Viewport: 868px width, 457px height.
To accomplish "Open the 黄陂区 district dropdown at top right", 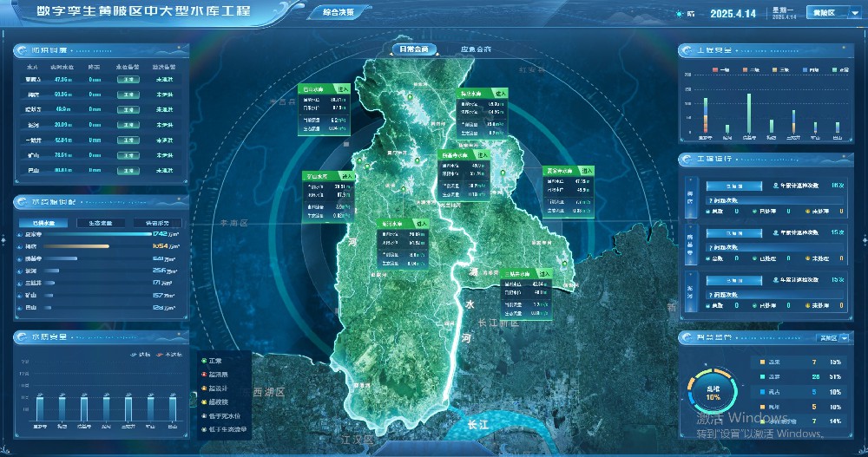I will point(833,12).
